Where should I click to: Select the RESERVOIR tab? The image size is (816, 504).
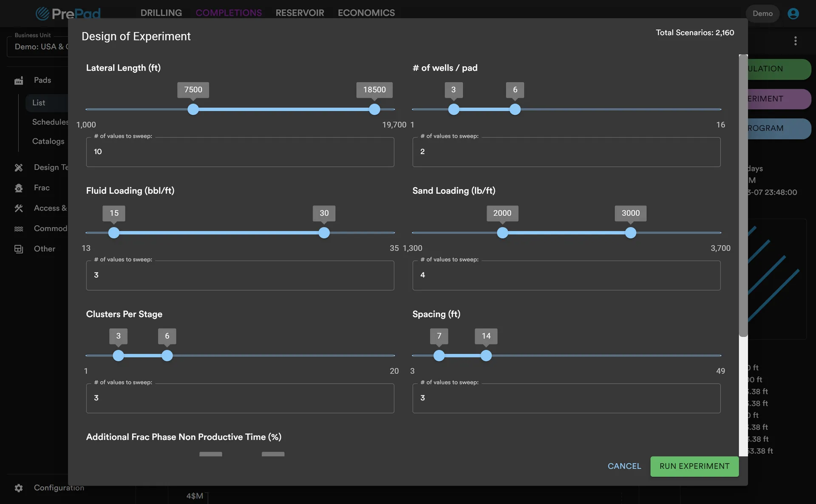[300, 13]
